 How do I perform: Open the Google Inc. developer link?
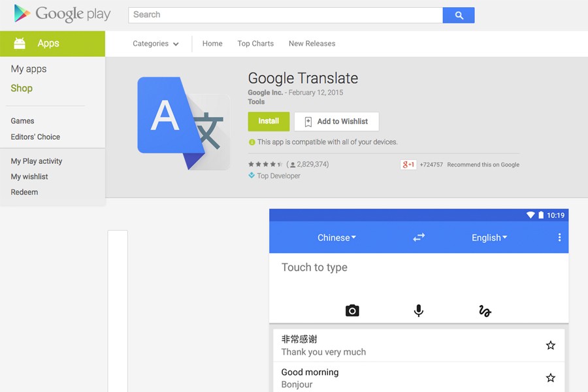pyautogui.click(x=265, y=93)
